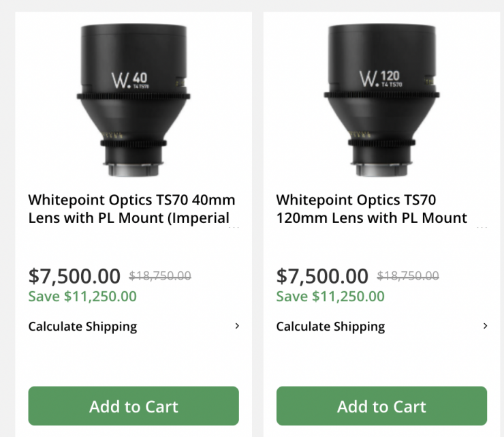Click Calculate Shipping text under 40mm lens
This screenshot has width=504, height=437.
coord(82,327)
